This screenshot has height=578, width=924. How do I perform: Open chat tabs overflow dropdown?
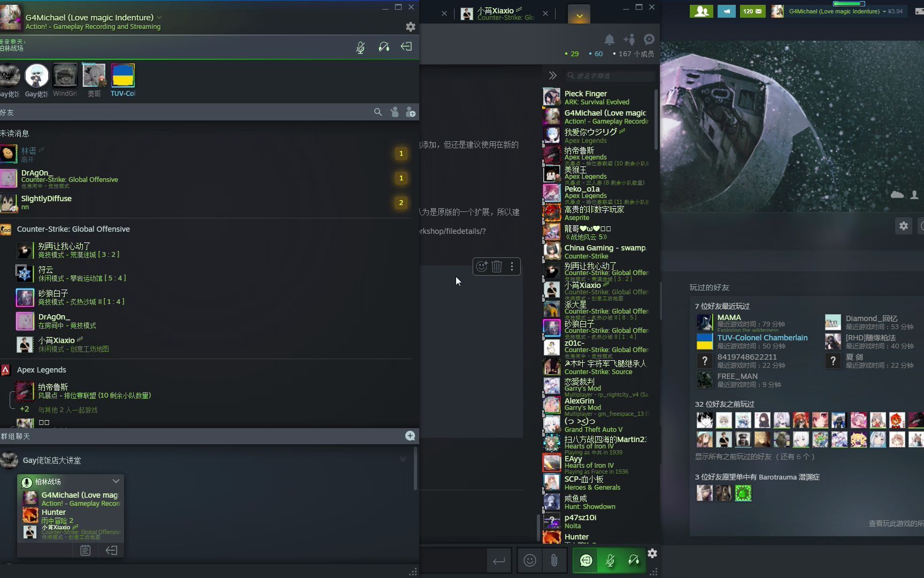(579, 14)
